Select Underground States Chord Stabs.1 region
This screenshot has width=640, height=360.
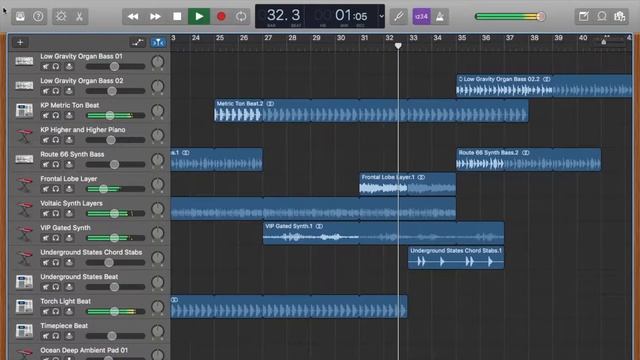456,258
